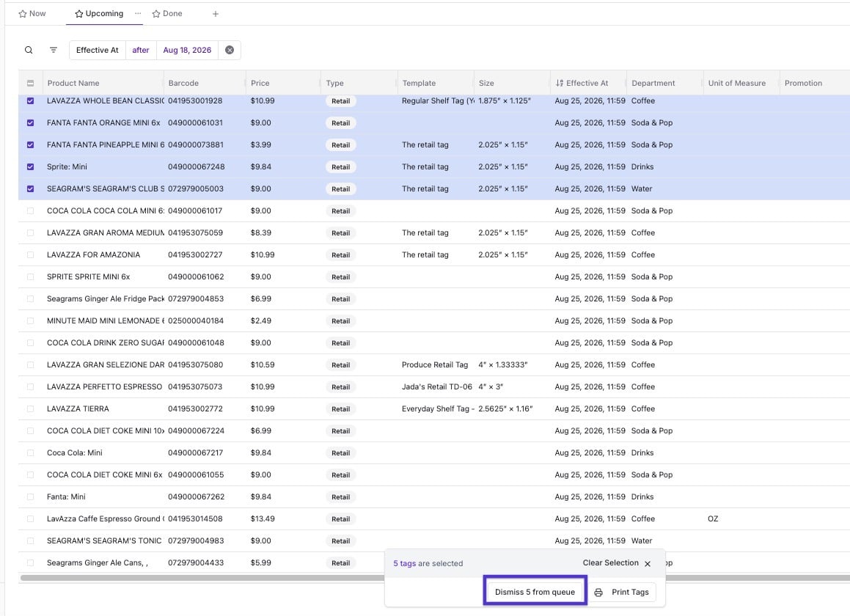The height and width of the screenshot is (616, 850).
Task: Uncheck LAVAZZA WHOLE BEAN CLASSIC row
Action: [30, 101]
